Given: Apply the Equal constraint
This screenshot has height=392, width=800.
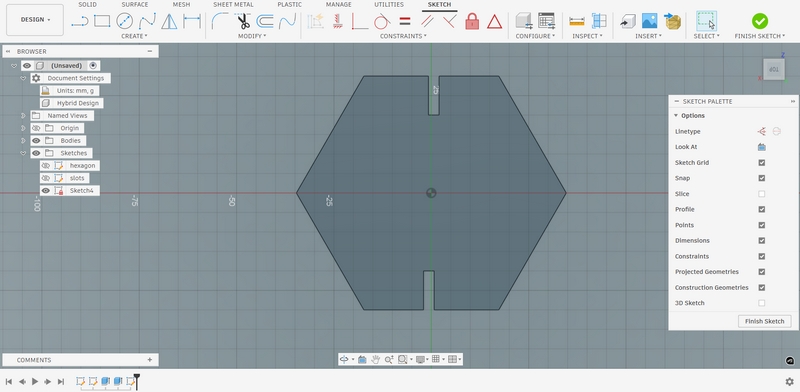Looking at the screenshot, I should 405,21.
